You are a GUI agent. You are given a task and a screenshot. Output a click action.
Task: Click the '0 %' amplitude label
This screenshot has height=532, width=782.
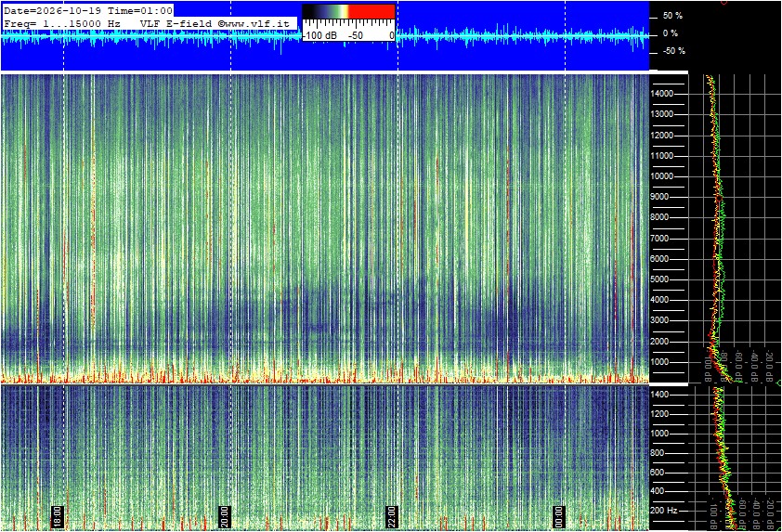[x=671, y=33]
